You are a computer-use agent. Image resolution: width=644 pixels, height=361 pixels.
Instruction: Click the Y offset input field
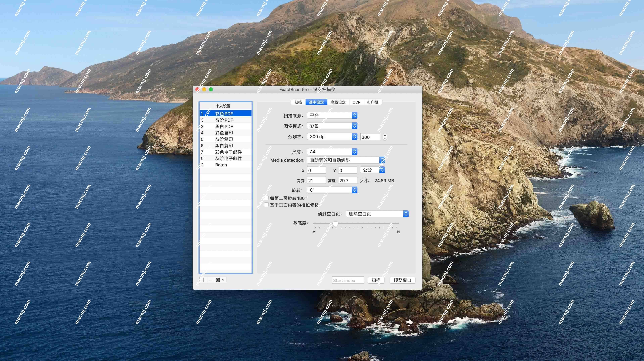point(348,170)
